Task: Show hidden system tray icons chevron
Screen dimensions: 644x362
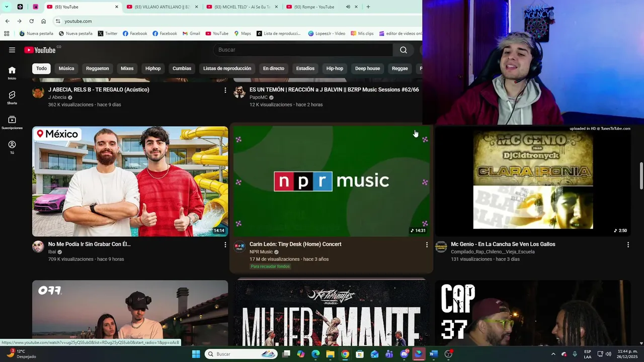Action: point(553,354)
